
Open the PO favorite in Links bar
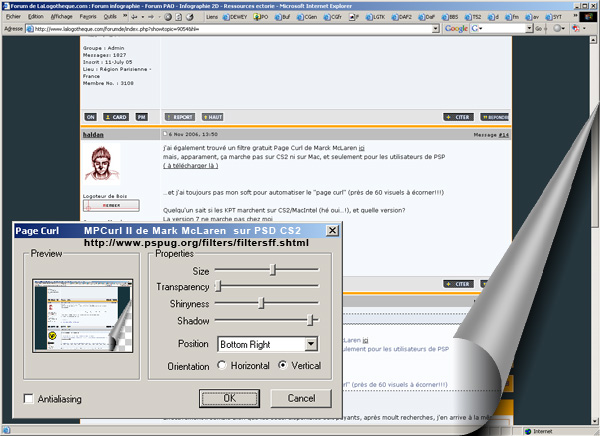(x=261, y=17)
